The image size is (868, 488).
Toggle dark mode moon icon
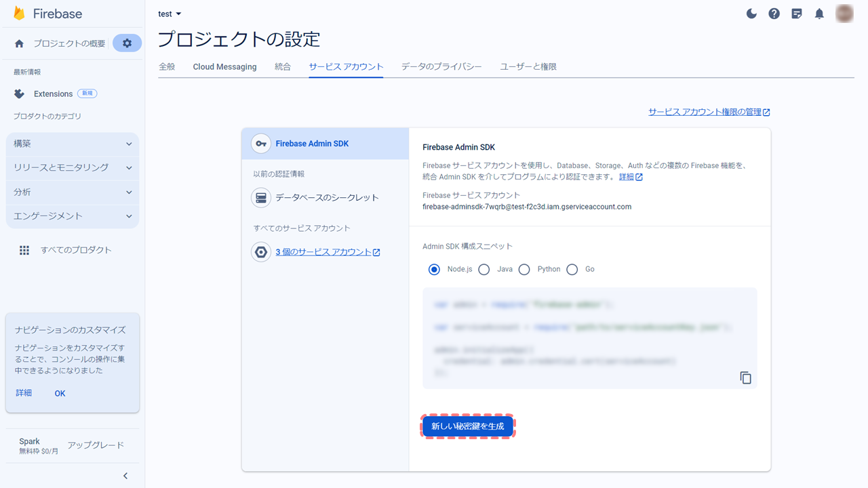tap(751, 14)
